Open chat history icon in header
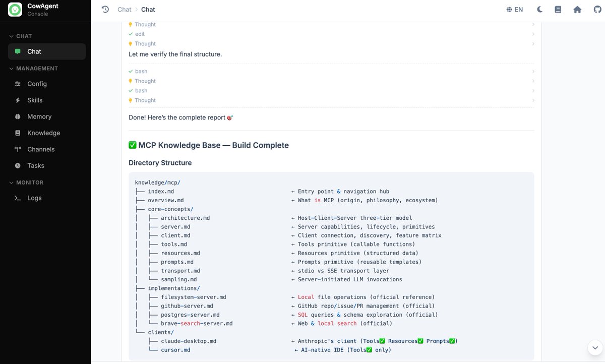Screen dimensions: 605x364 click(105, 9)
